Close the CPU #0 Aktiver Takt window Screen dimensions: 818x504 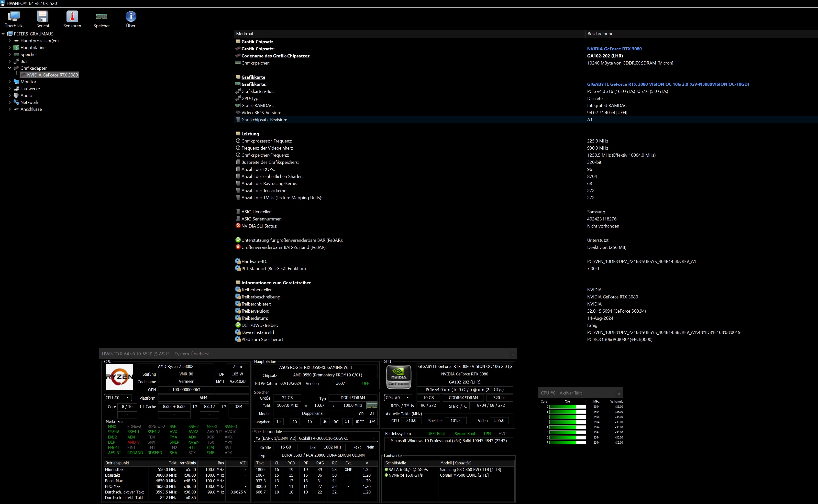tap(619, 393)
